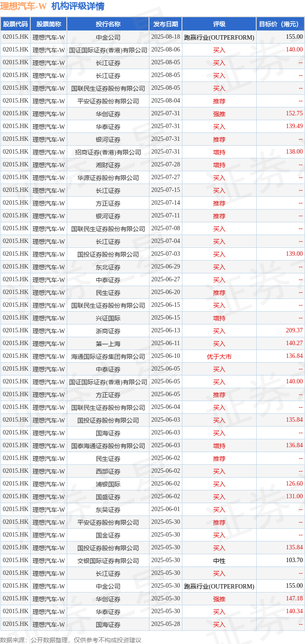Click the 目标价（港元） column header
Screen dimensions: 305x644
tap(280, 24)
